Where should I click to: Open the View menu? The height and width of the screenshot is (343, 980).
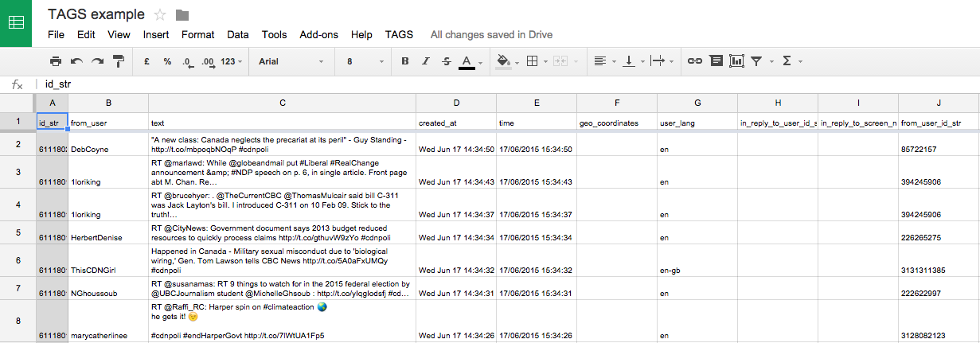pos(119,34)
